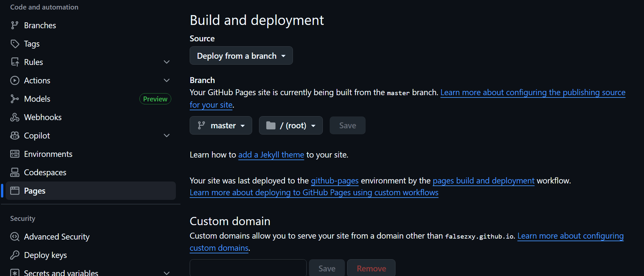Click Save button for custom domain
Viewport: 644px width, 276px height.
327,268
